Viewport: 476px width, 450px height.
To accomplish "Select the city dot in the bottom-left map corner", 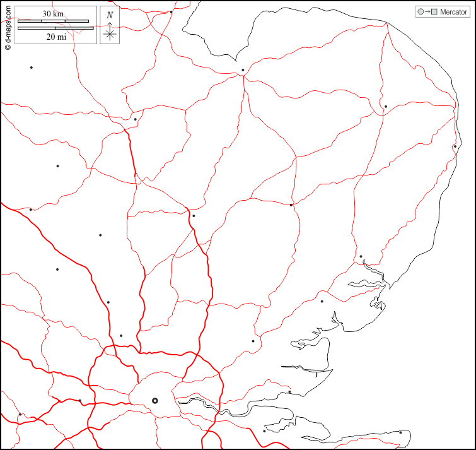I will [x=20, y=415].
